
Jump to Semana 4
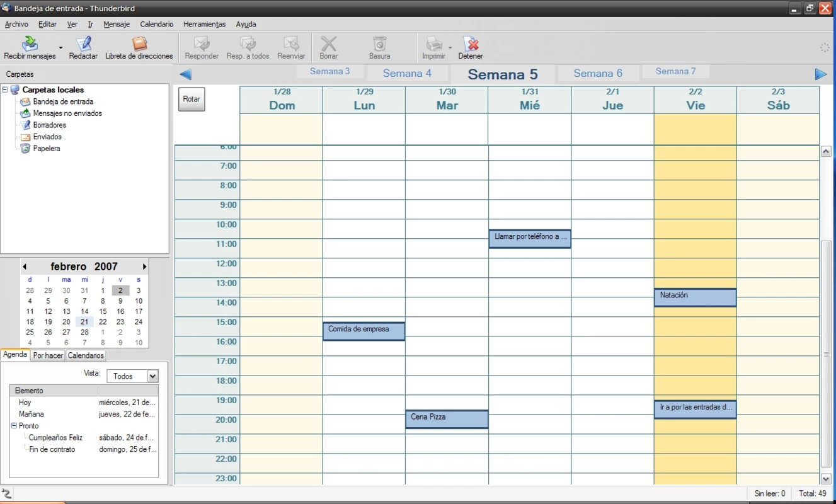coord(407,73)
